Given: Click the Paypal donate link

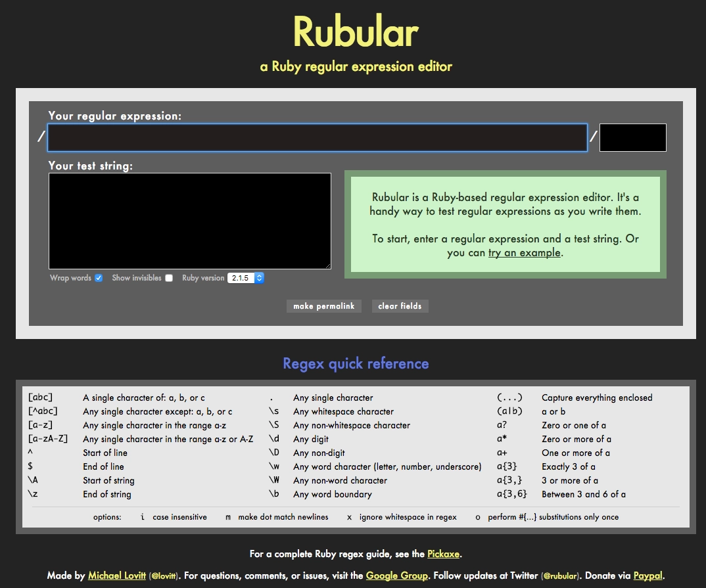Looking at the screenshot, I should click(647, 576).
